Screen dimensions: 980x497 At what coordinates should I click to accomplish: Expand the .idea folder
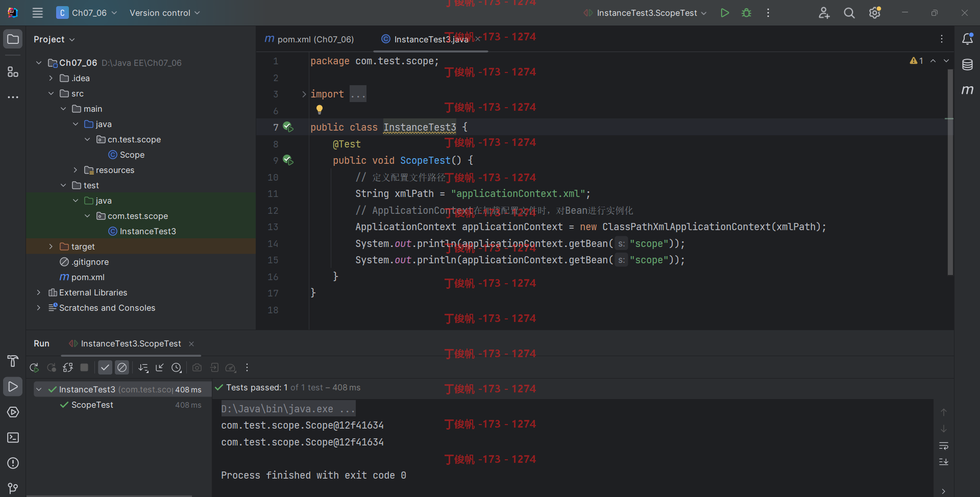51,78
